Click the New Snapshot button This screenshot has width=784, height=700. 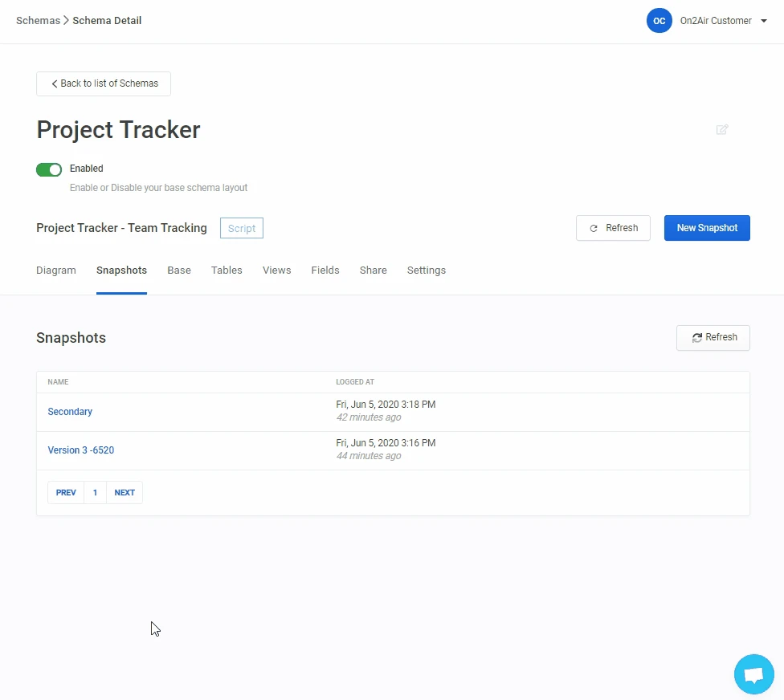[706, 228]
